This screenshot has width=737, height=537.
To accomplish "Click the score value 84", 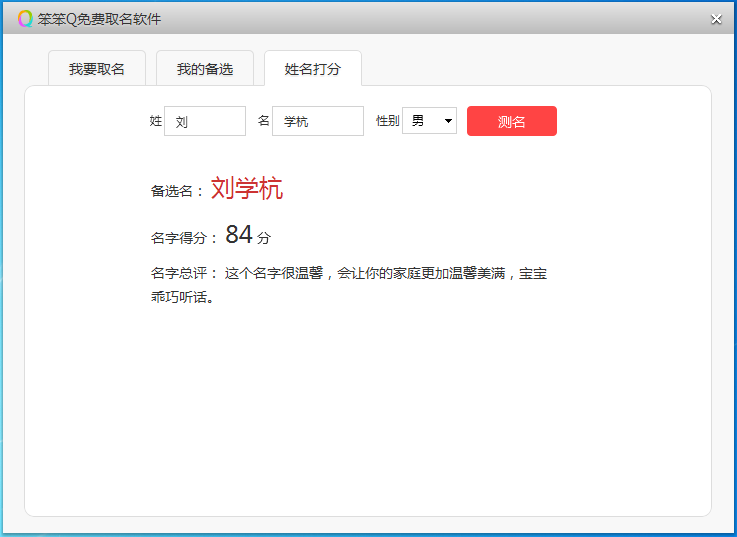I will (x=239, y=234).
